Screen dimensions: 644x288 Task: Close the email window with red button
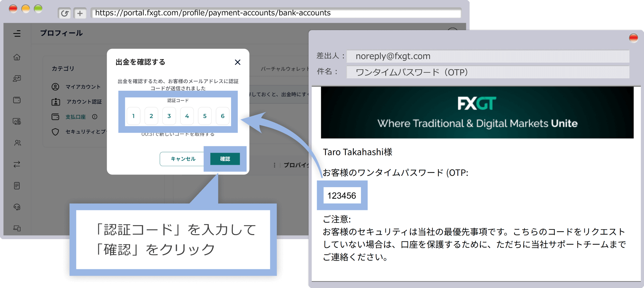click(x=633, y=38)
